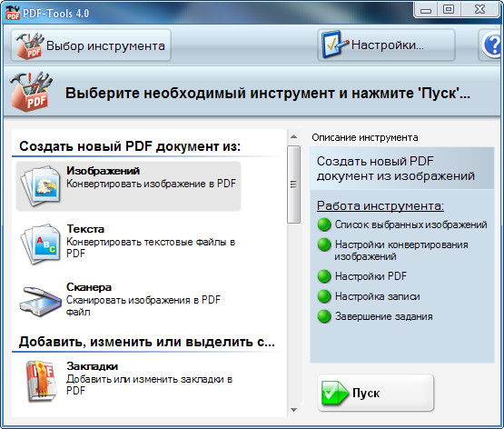Click the Работа инструмента: underlined heading
Image resolution: width=504 pixels, height=429 pixels.
pyautogui.click(x=380, y=205)
